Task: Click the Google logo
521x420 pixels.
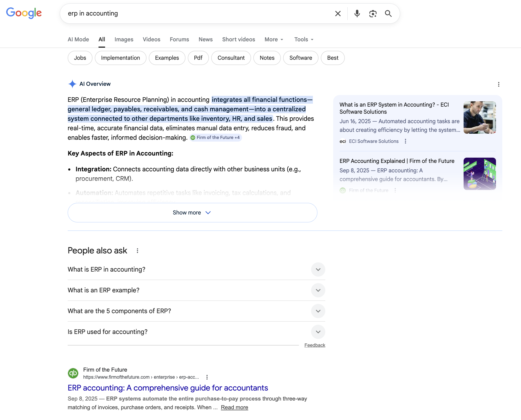Action: 24,13
